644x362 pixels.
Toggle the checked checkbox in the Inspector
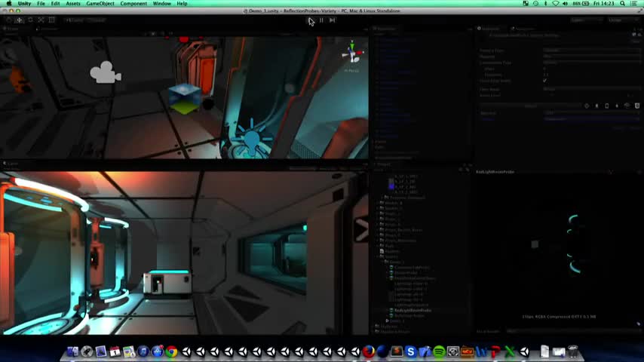pyautogui.click(x=544, y=81)
